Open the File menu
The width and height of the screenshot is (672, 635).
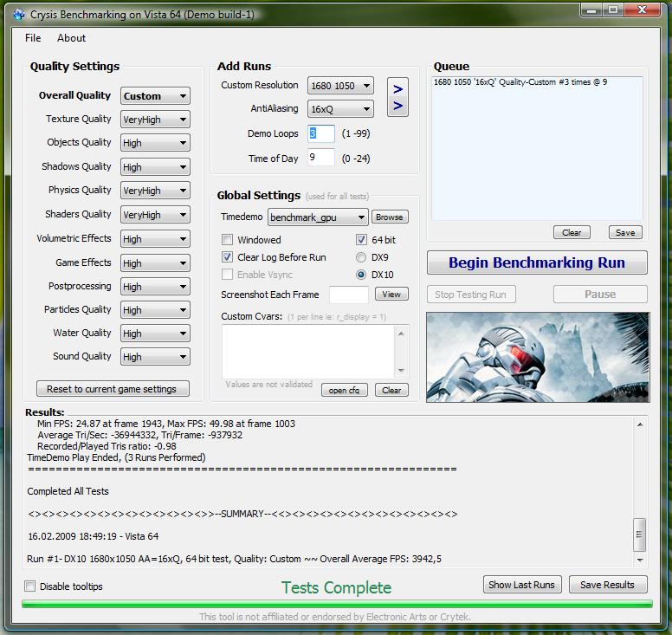(x=33, y=38)
